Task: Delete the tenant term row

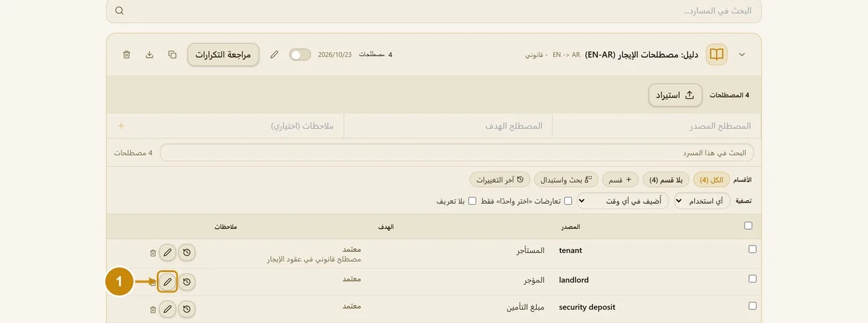Action: [153, 253]
